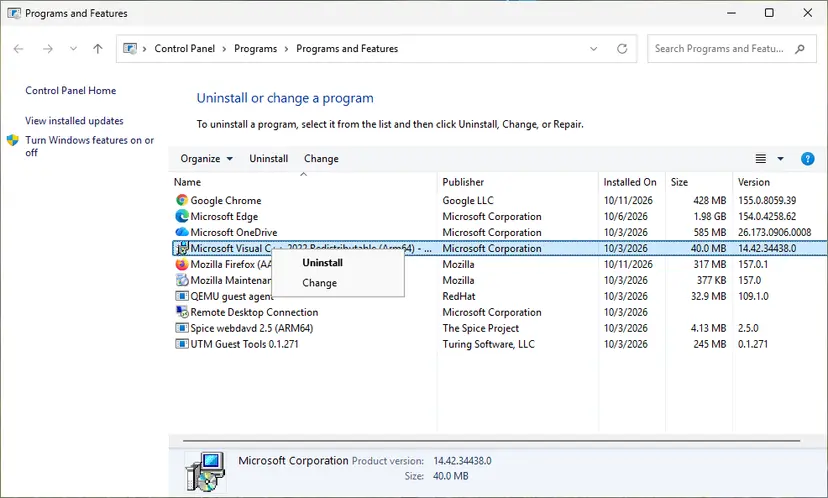Screen dimensions: 828x498
Task: Click version 155.0.8059.39 cell
Action: click(x=767, y=200)
